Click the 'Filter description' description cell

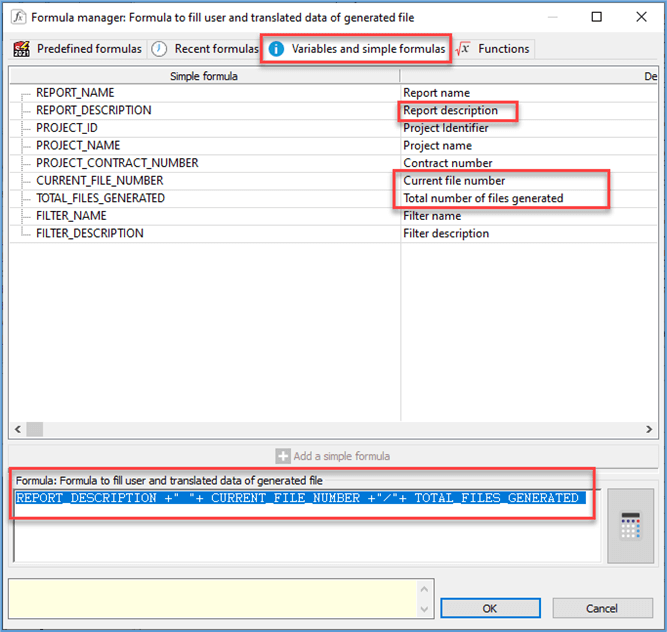coord(529,233)
